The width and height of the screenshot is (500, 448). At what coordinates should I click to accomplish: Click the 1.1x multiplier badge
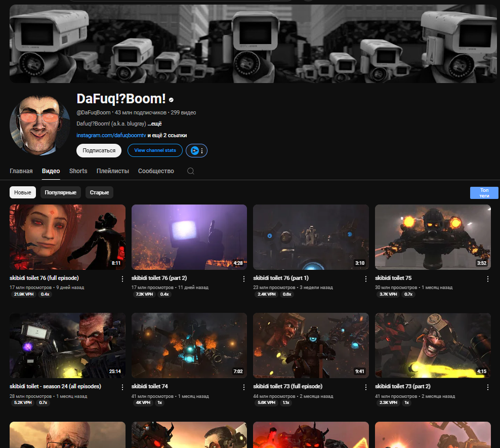[286, 403]
